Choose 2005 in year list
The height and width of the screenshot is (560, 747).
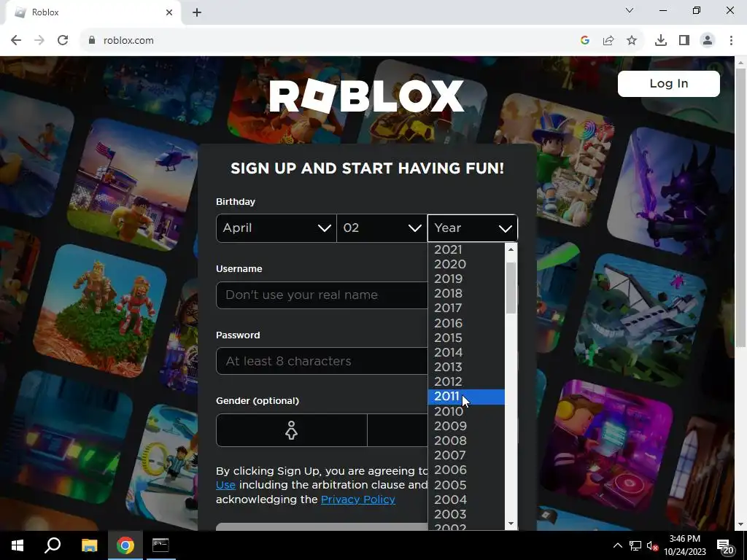(x=466, y=485)
